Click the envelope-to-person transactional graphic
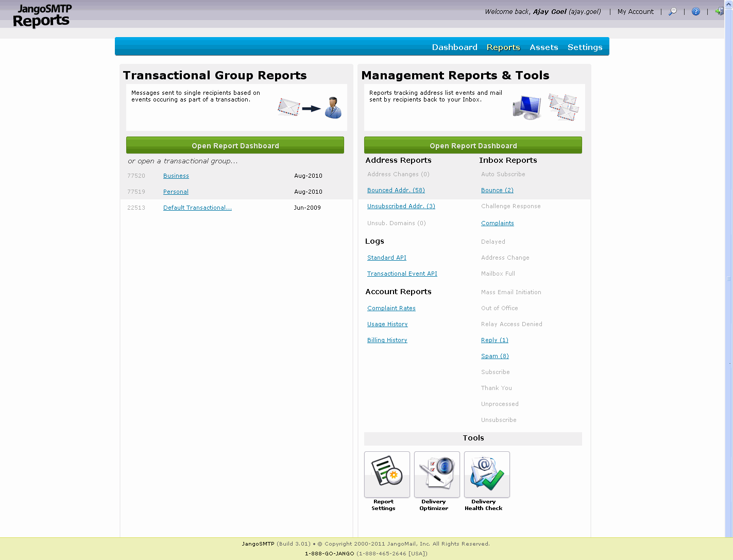 pyautogui.click(x=310, y=108)
